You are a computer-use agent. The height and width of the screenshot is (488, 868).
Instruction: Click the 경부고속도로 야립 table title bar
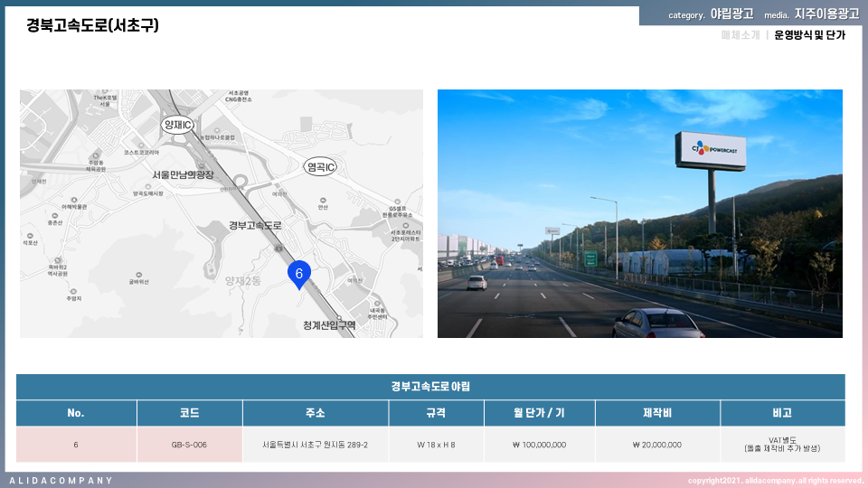430,387
